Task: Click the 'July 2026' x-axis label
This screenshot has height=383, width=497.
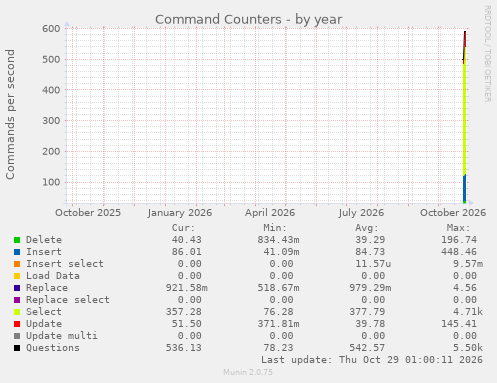Action: [x=361, y=213]
